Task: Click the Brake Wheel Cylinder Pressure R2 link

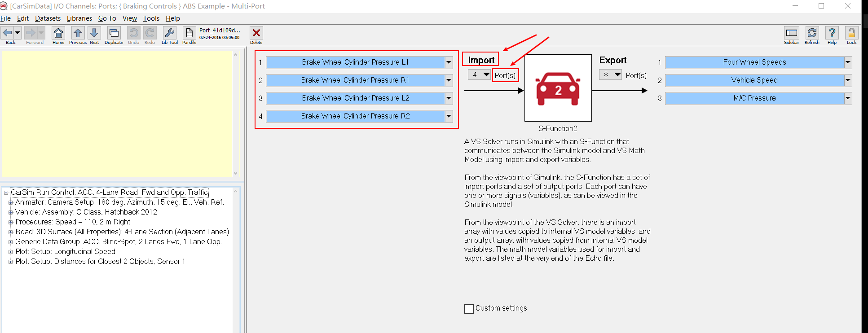Action: point(355,116)
